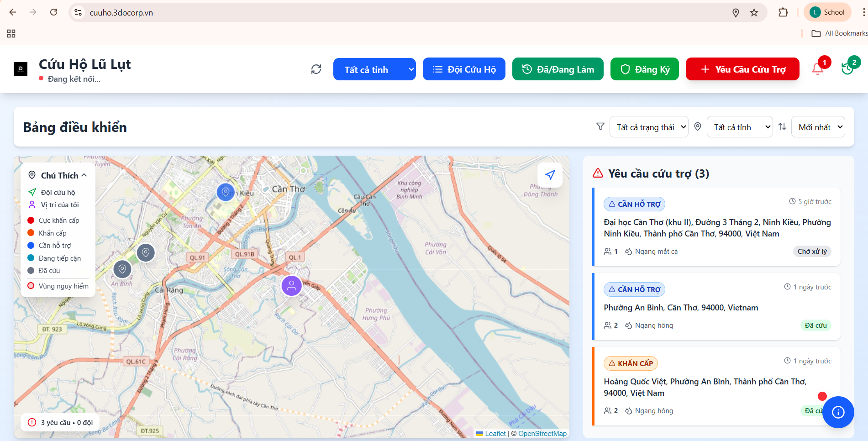
Task: Click the Yêu Cầu Cứu Trợ button
Action: coord(742,69)
